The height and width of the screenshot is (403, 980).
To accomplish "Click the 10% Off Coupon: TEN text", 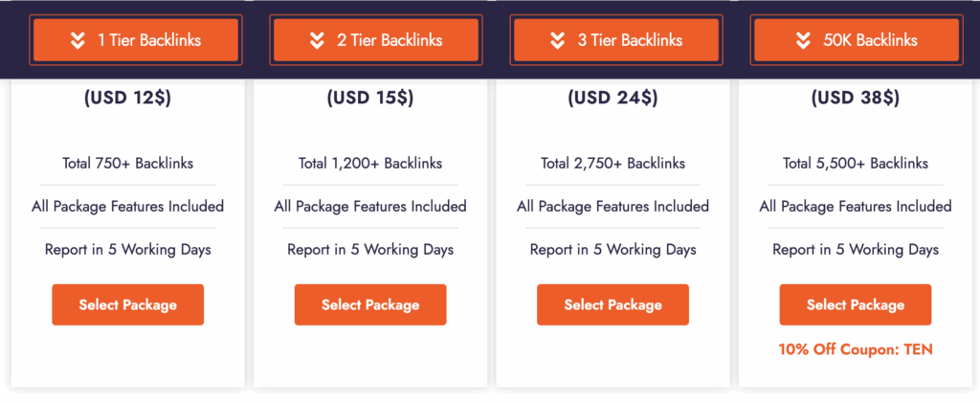I will [856, 349].
